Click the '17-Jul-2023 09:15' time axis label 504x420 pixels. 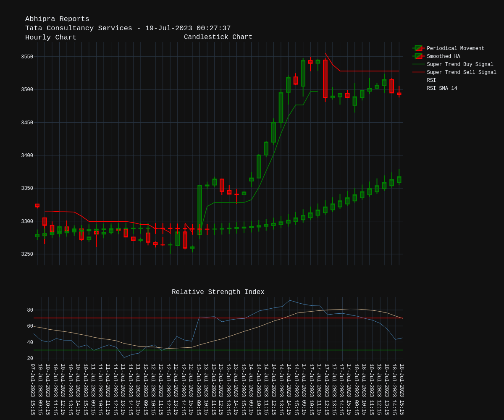(x=304, y=389)
